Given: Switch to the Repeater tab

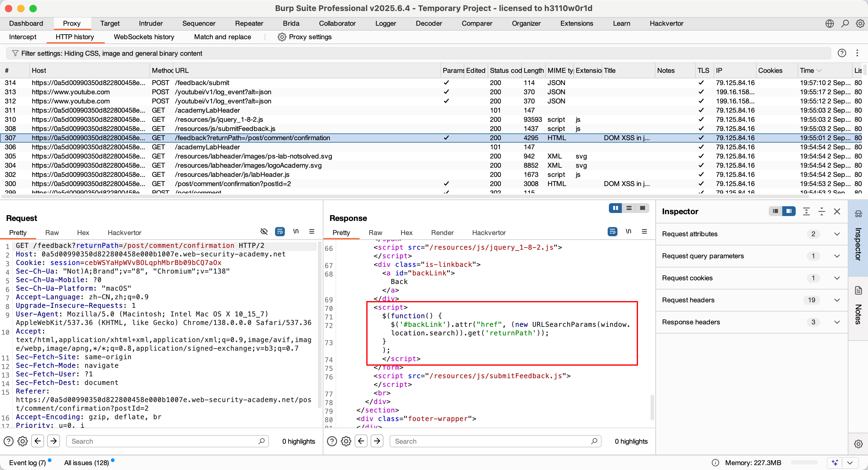Looking at the screenshot, I should pyautogui.click(x=249, y=23).
